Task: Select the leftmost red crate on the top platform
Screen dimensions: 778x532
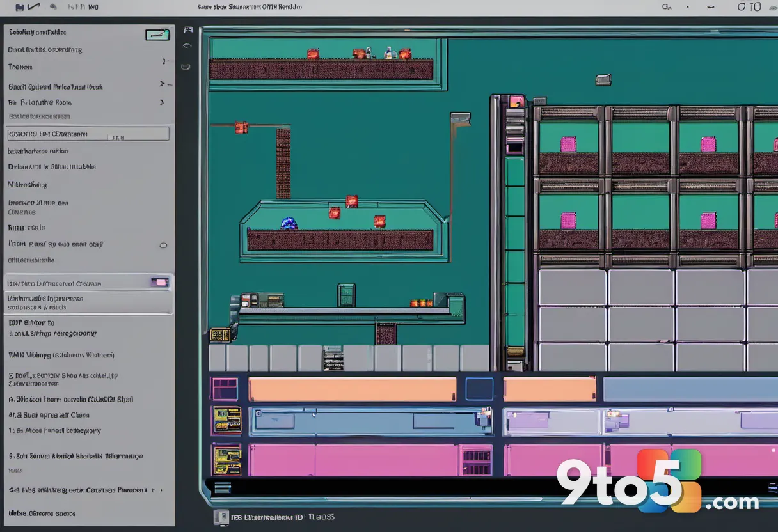Action: [x=313, y=54]
